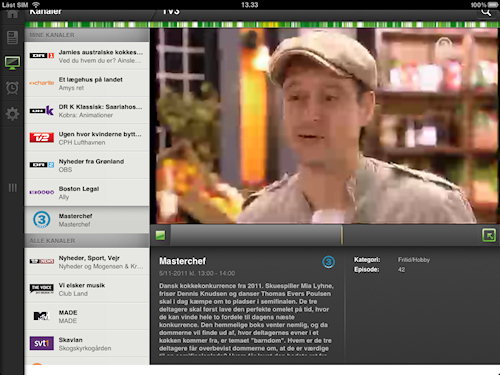Expand video to fullscreen with arrow icon

pyautogui.click(x=489, y=235)
